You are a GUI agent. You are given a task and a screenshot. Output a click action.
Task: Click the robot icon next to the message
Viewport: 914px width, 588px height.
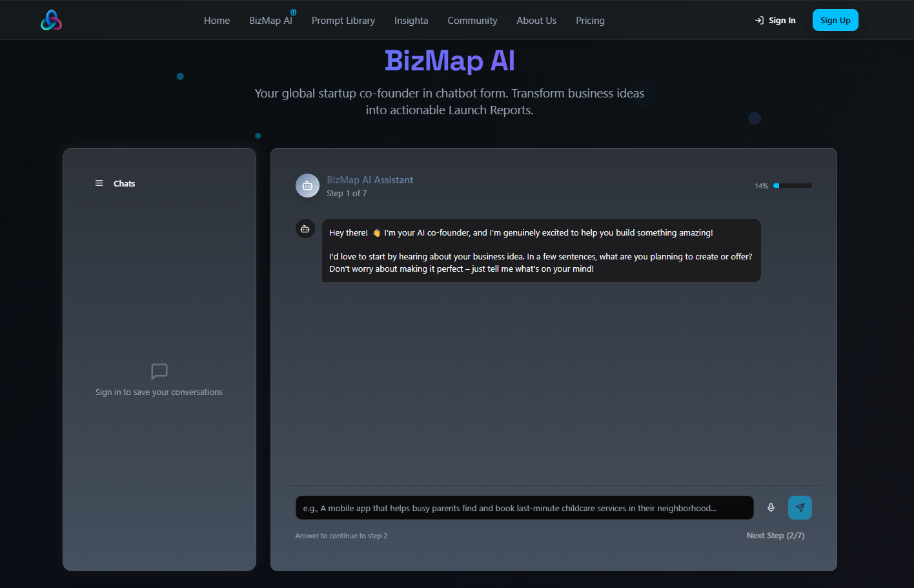305,228
